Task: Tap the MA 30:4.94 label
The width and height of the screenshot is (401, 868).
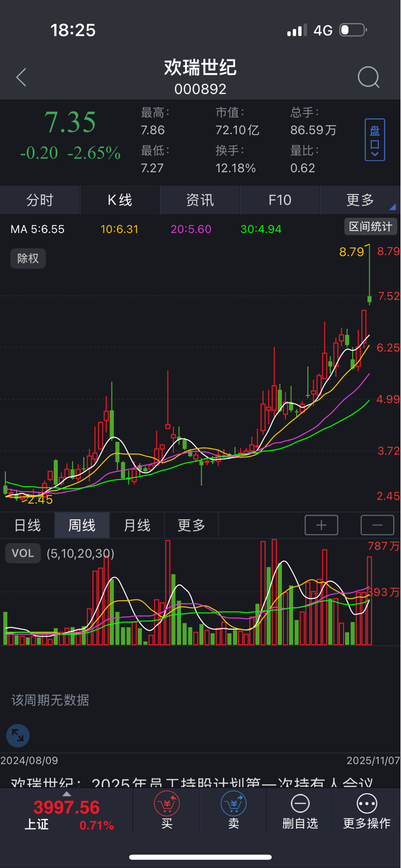Action: coord(261,229)
